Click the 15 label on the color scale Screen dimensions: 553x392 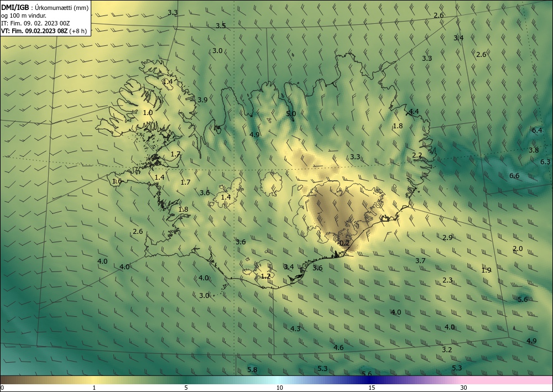coord(372,388)
